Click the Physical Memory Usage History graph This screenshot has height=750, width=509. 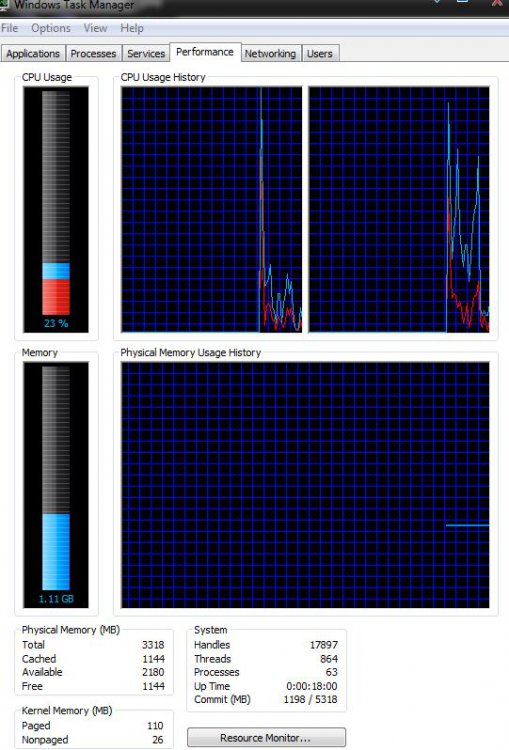(x=305, y=485)
